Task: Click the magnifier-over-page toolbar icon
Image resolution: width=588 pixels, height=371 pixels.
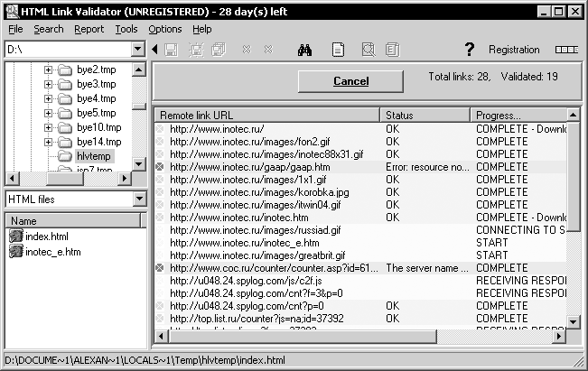Action: point(369,50)
